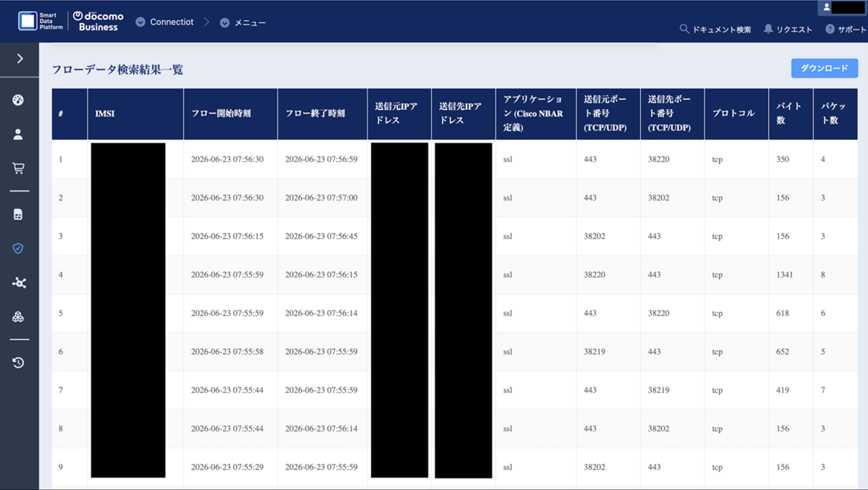Image resolution: width=868 pixels, height=490 pixels.
Task: Click the docomo Business logo
Action: 99,21
